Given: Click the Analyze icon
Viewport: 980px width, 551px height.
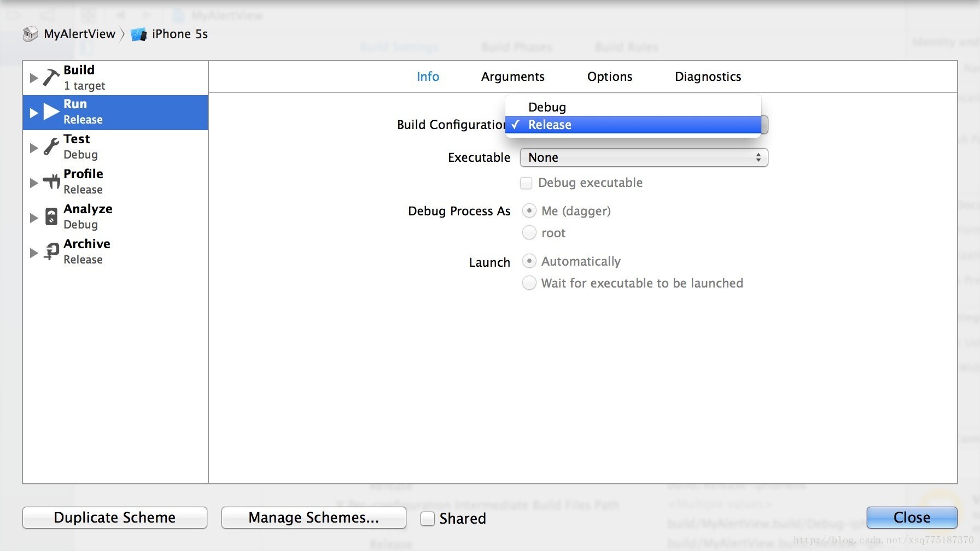Looking at the screenshot, I should 51,216.
